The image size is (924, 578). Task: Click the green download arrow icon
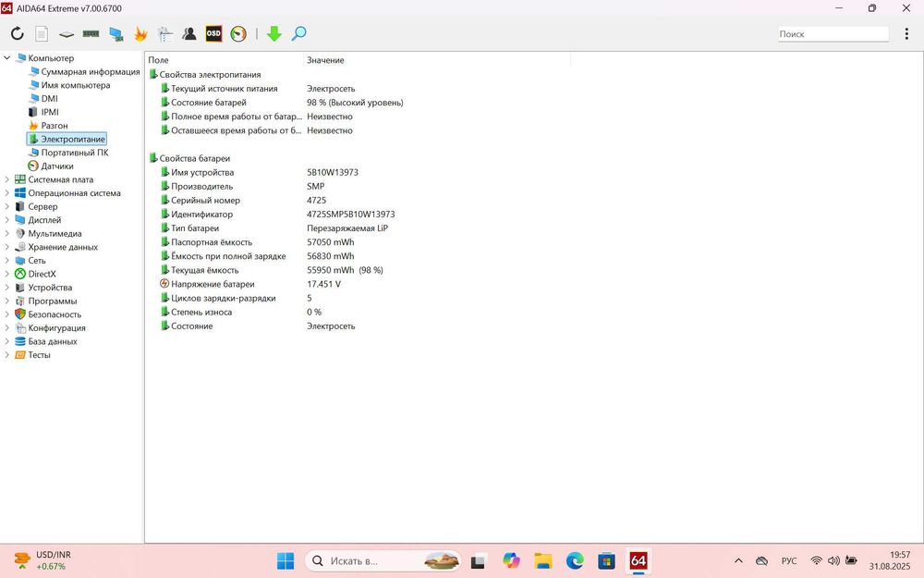coord(274,33)
